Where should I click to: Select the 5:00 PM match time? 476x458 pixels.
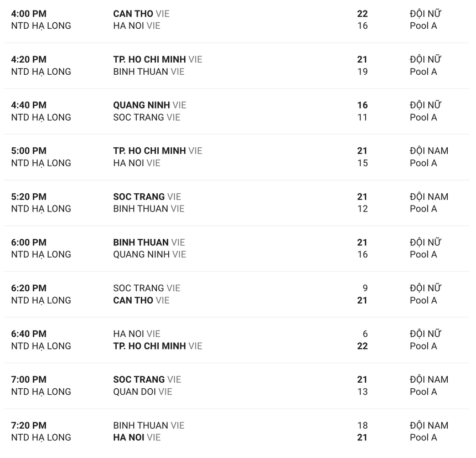pos(29,151)
